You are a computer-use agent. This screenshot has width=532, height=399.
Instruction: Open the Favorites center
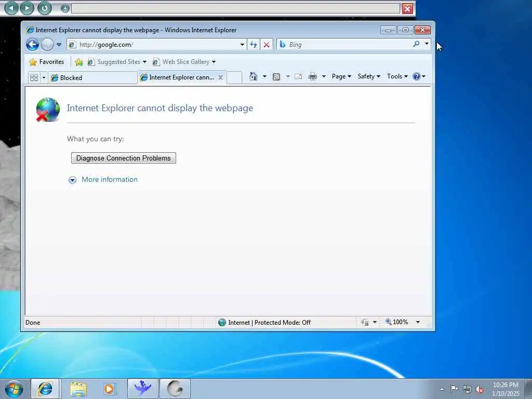point(47,62)
